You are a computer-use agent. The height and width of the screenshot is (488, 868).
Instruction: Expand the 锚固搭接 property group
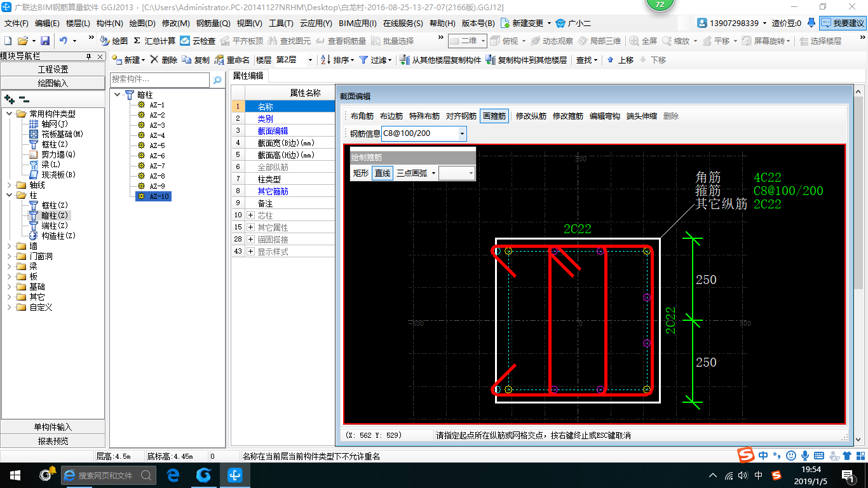pyautogui.click(x=250, y=240)
